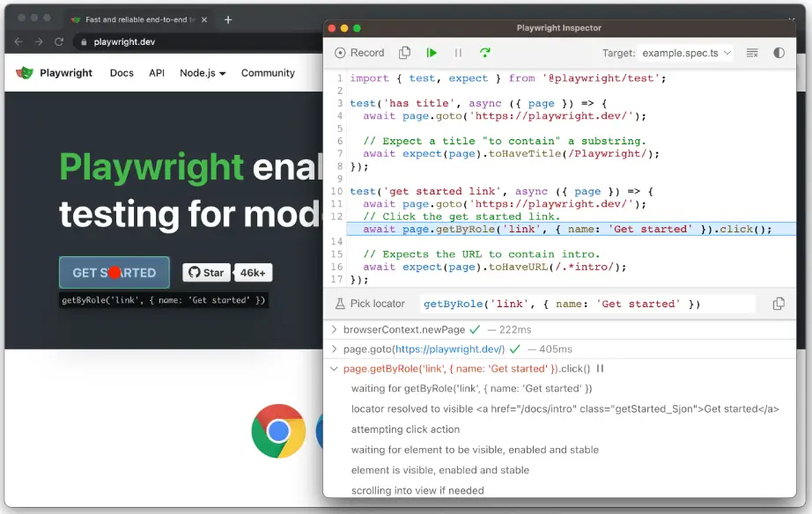Clear the log with the clear icon
This screenshot has height=514, width=812.
pyautogui.click(x=752, y=53)
